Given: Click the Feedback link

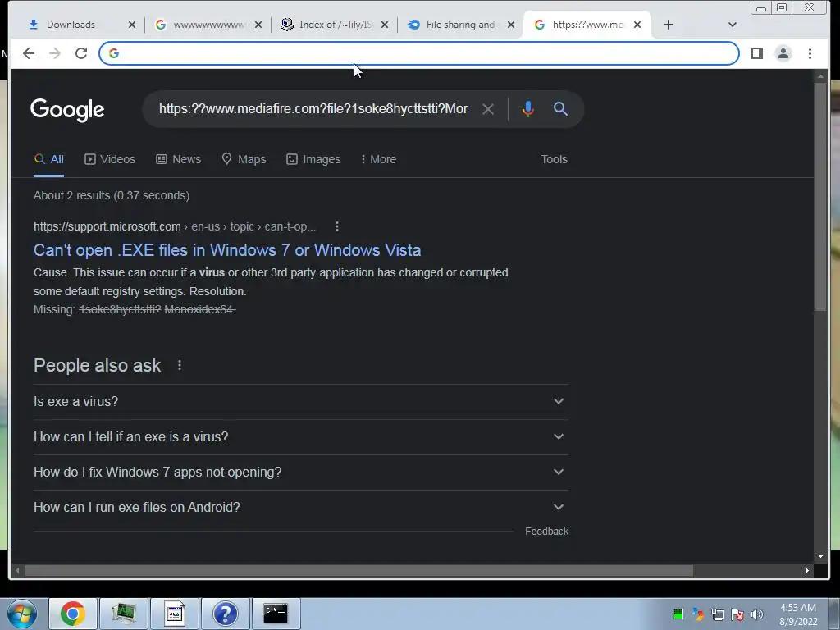Looking at the screenshot, I should tap(546, 532).
